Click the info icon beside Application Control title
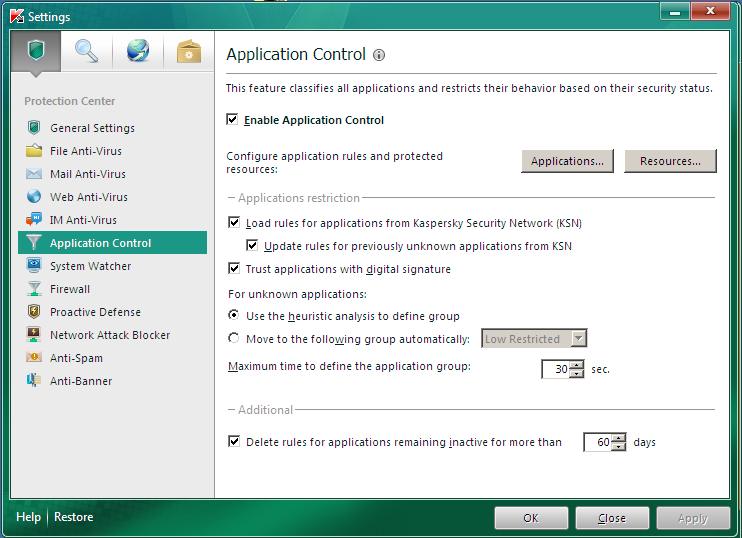Screen dimensions: 742x538 pos(379,56)
